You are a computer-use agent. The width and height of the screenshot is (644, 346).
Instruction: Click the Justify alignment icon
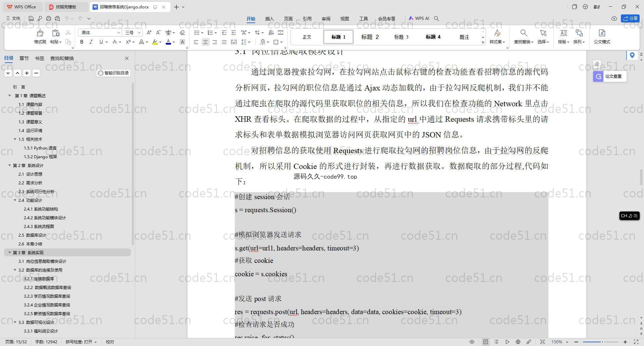224,42
